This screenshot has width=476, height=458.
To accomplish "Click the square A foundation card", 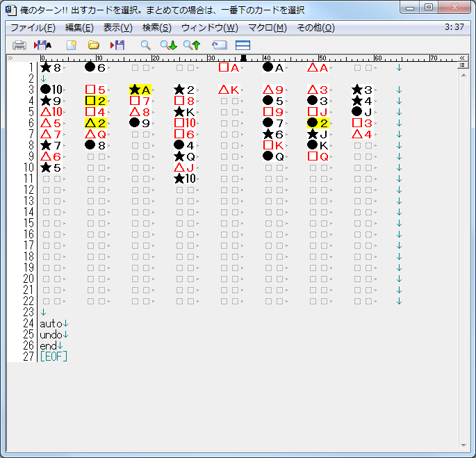I will click(229, 67).
